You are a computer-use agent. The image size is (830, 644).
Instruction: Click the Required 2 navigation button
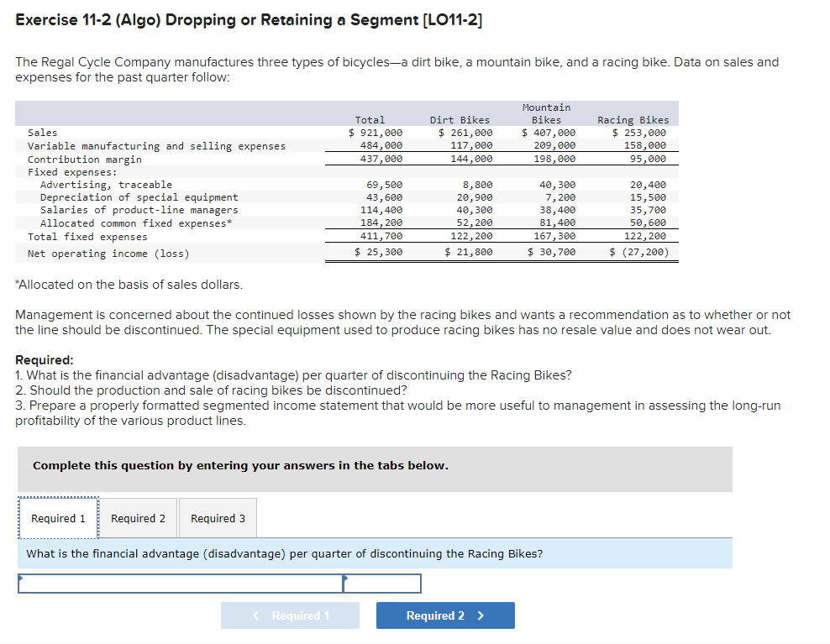click(445, 615)
